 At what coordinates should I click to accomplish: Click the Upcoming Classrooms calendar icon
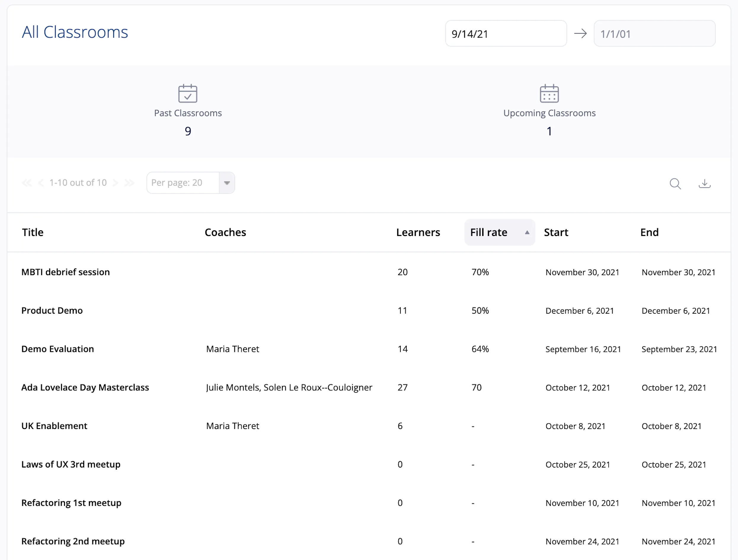pyautogui.click(x=549, y=93)
